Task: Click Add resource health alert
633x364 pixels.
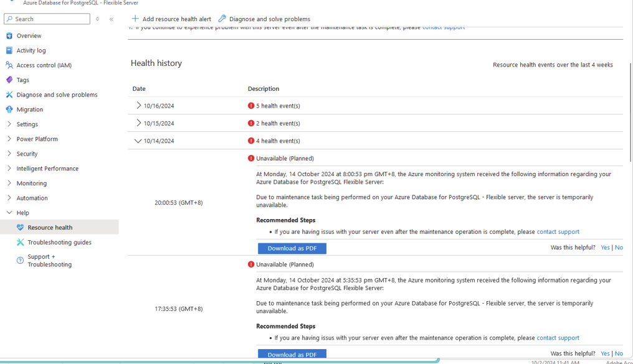Action: click(171, 19)
